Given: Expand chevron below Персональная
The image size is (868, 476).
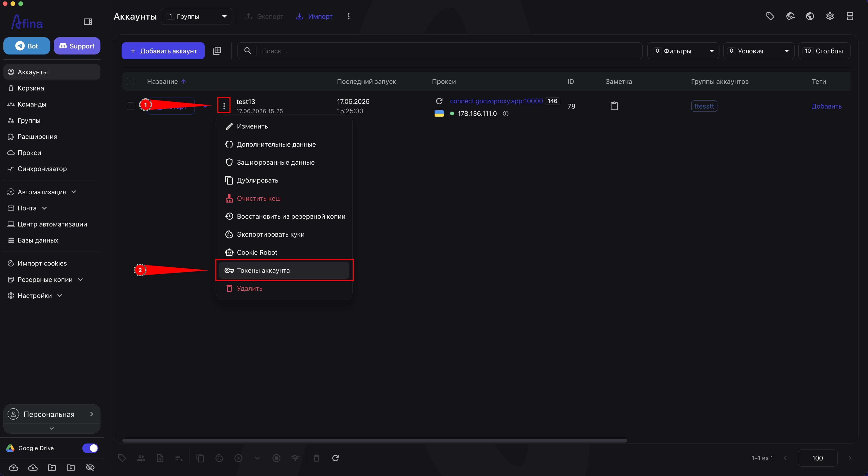Looking at the screenshot, I should (52, 429).
